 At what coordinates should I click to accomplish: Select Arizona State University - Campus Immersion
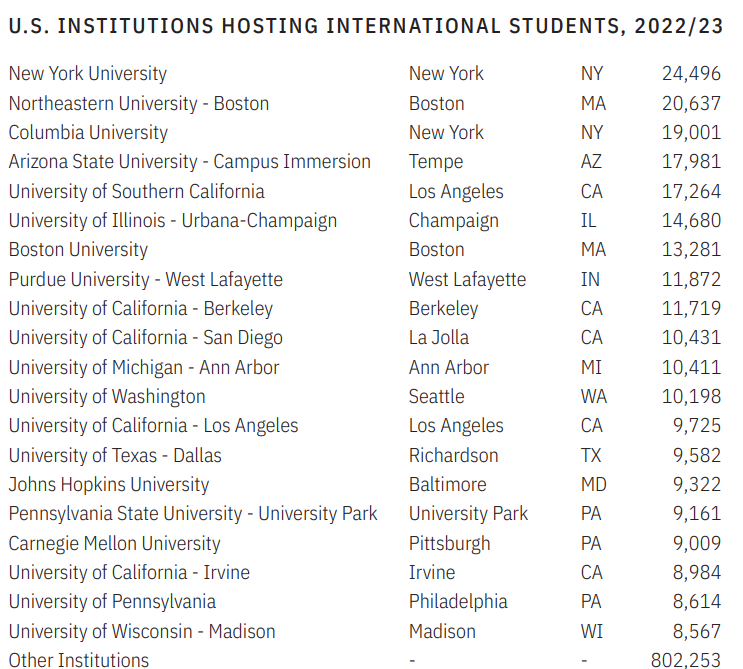[x=190, y=162]
